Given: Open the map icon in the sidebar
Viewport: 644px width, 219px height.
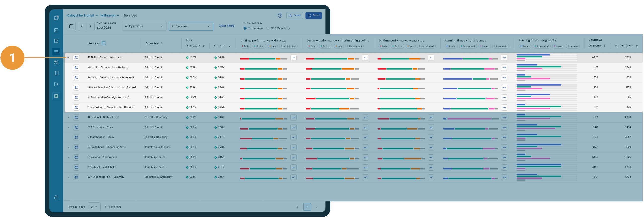Looking at the screenshot, I should click(x=56, y=73).
